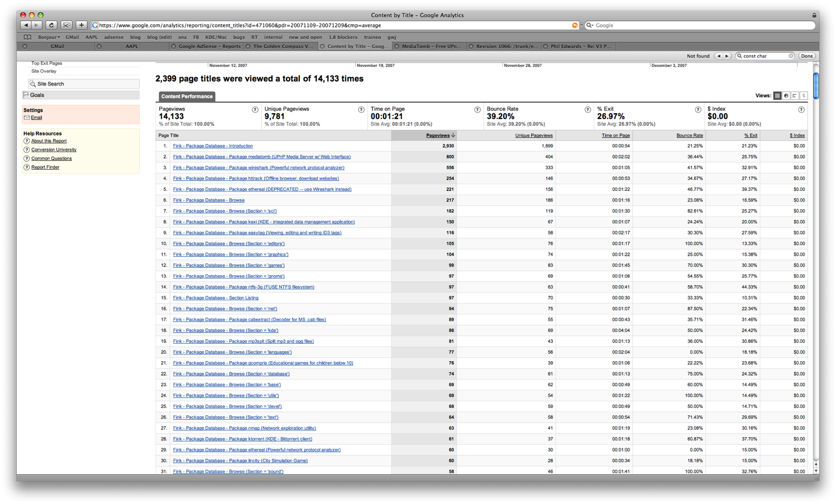Open Package Database - Introduction link
This screenshot has width=836, height=504.
[213, 146]
